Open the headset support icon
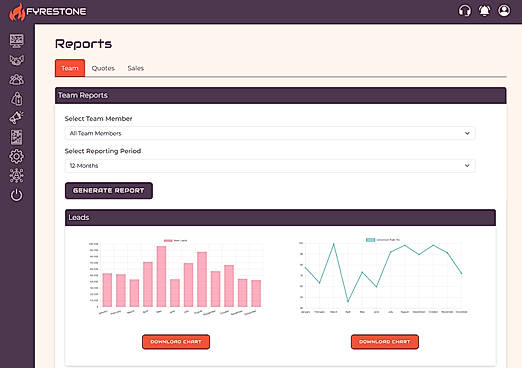Screen dimensions: 522x368 click(x=464, y=11)
